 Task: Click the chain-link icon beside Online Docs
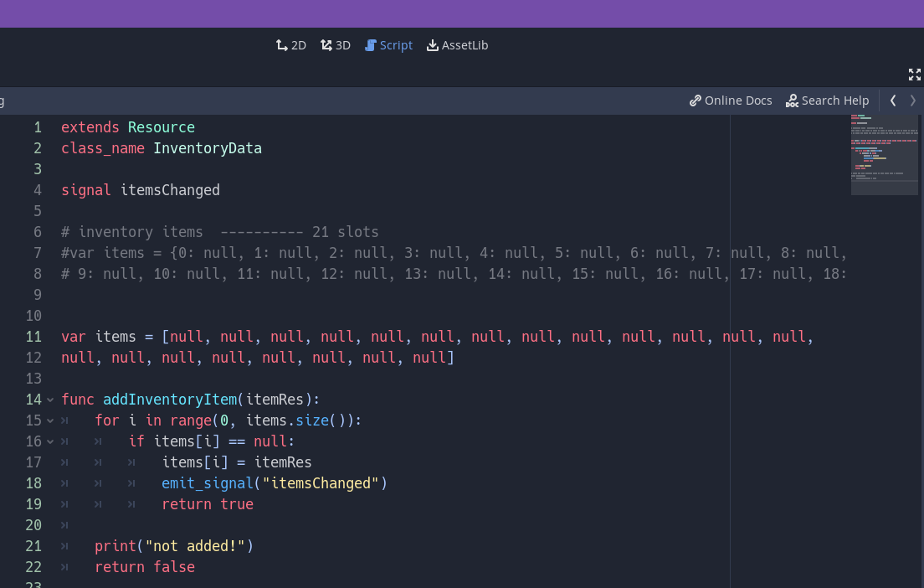[x=696, y=100]
